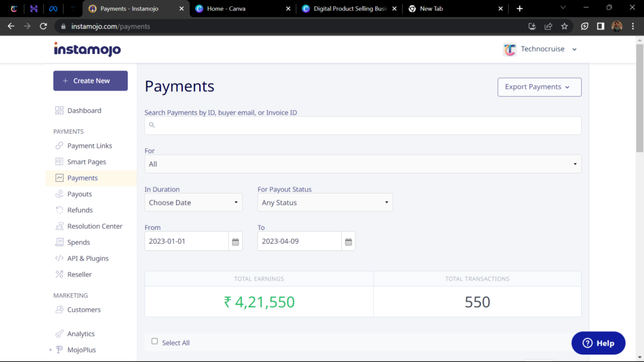The width and height of the screenshot is (644, 362).
Task: Check the Select All checkbox
Action: [155, 341]
